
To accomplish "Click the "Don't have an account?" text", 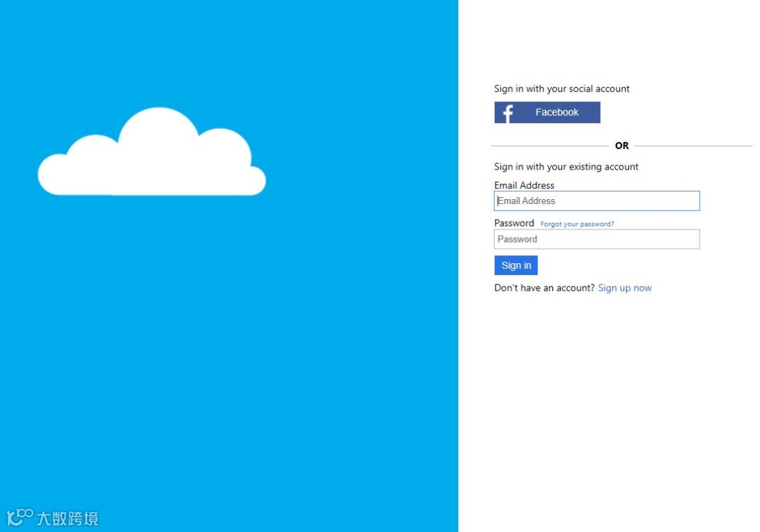I will (544, 288).
